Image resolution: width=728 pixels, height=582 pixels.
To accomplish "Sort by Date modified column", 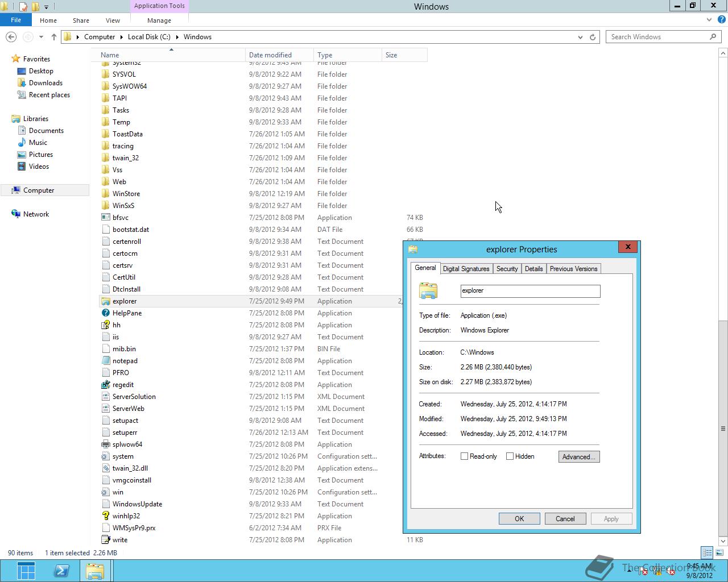I will tap(279, 55).
